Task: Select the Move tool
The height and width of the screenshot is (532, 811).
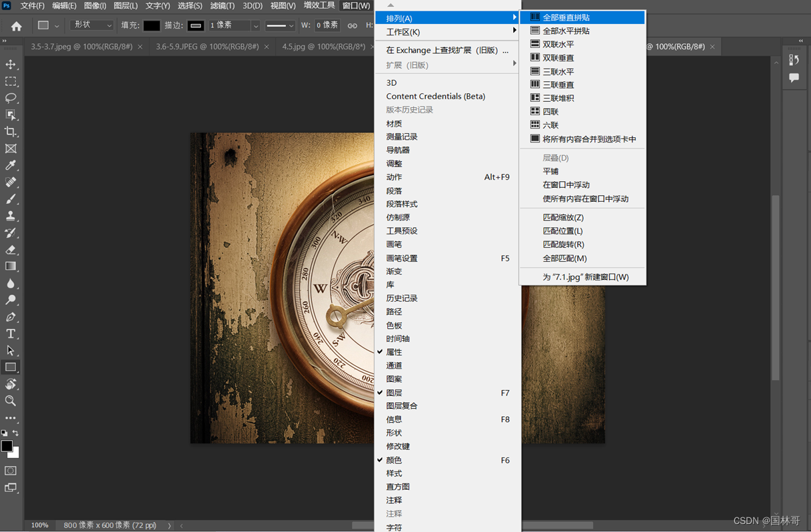Action: [x=11, y=65]
